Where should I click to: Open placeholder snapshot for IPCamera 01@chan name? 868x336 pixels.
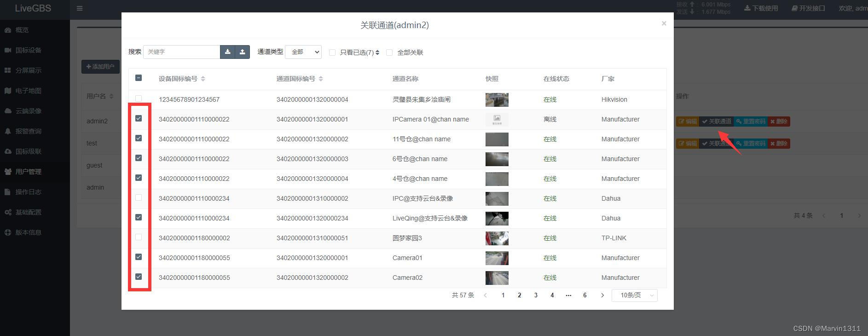(497, 120)
